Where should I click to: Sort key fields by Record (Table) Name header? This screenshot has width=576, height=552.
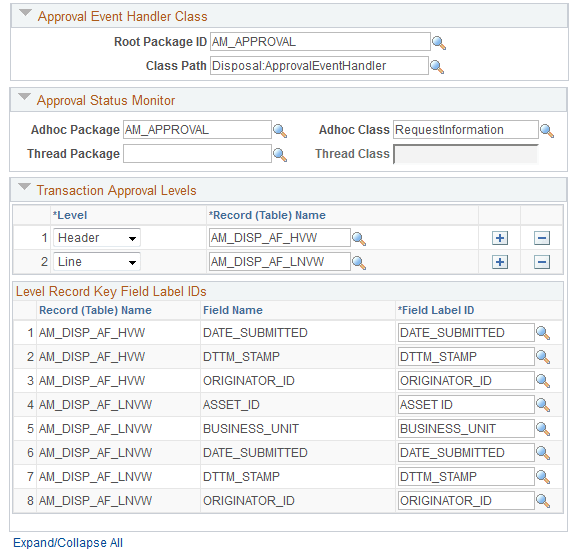95,310
